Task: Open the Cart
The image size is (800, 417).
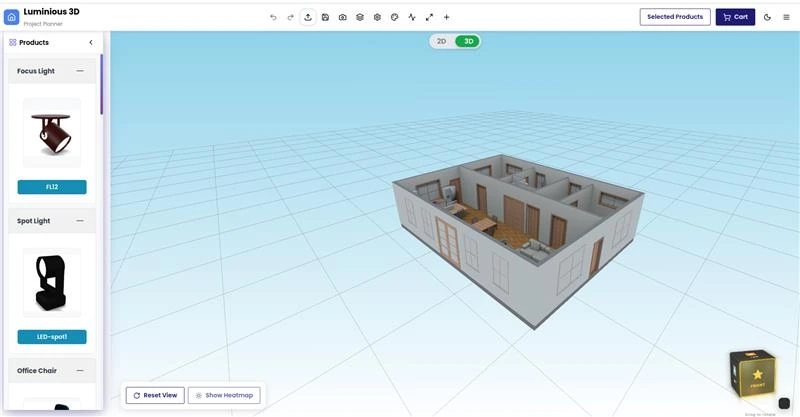Action: point(735,17)
